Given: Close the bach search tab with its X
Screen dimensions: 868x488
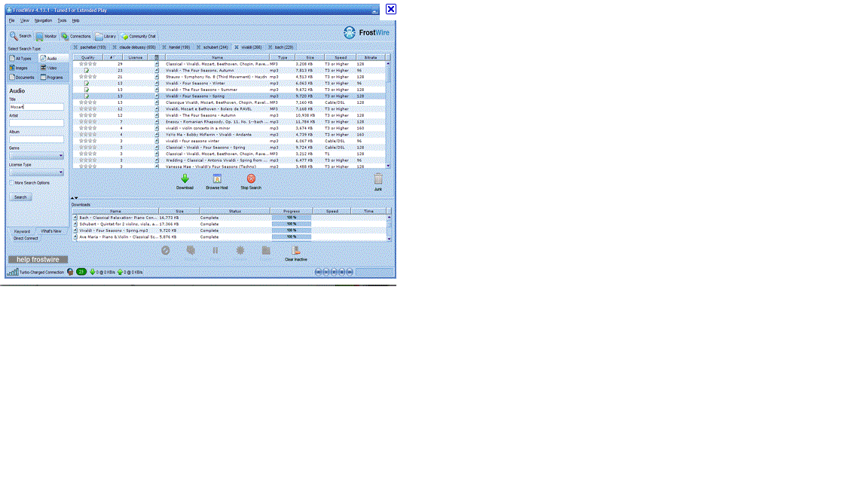Looking at the screenshot, I should [270, 47].
